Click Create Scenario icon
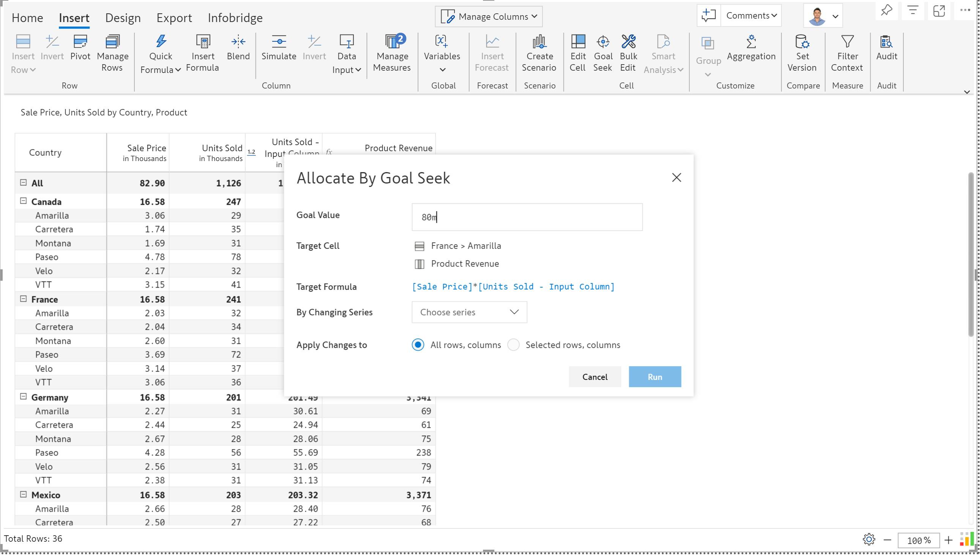Image resolution: width=980 pixels, height=555 pixels. pos(539,41)
